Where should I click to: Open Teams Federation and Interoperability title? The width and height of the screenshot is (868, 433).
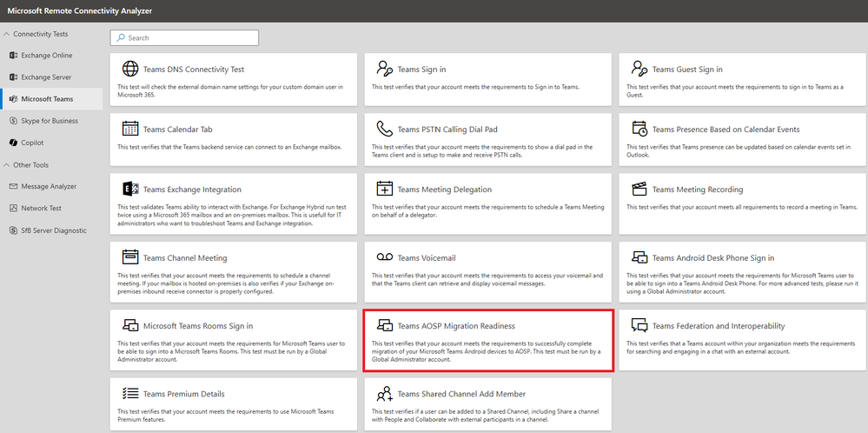click(x=719, y=325)
